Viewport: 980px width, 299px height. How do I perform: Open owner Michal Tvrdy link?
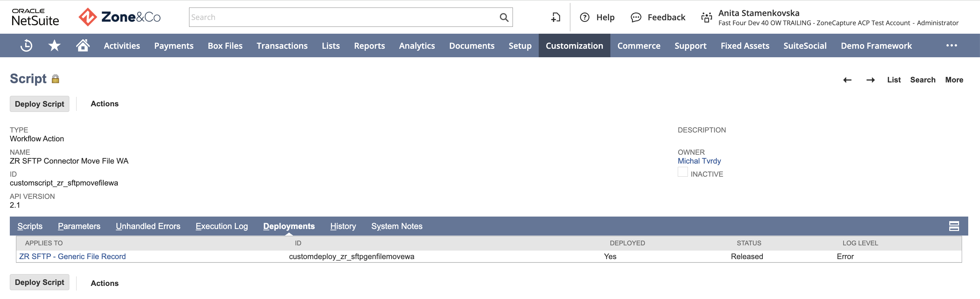[699, 161]
